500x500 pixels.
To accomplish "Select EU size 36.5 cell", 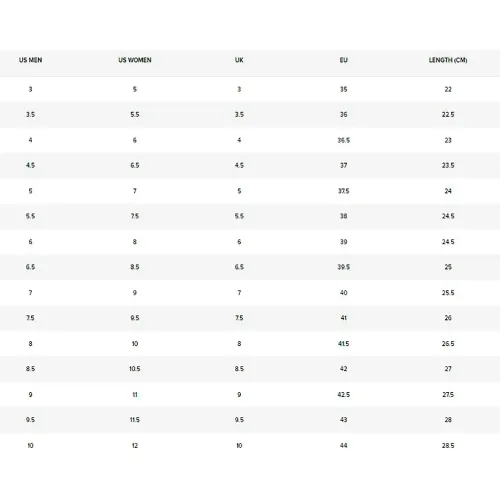I will [344, 140].
